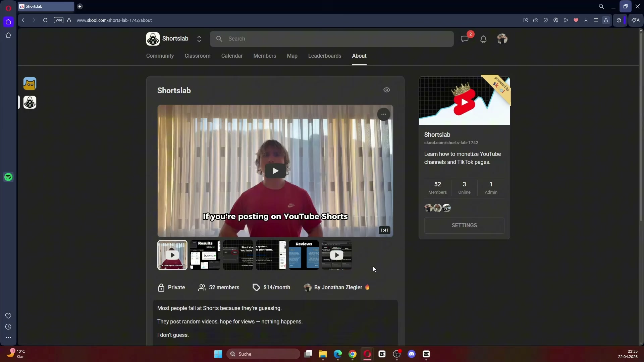Expand the community switcher chevrons
Image resolution: width=644 pixels, height=362 pixels.
pyautogui.click(x=199, y=39)
